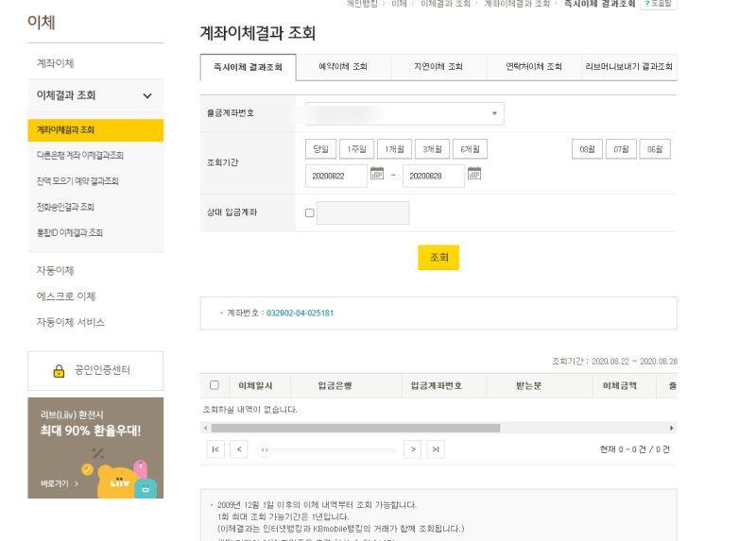Click the end date field 20200828
This screenshot has height=541, width=756.
click(x=434, y=177)
